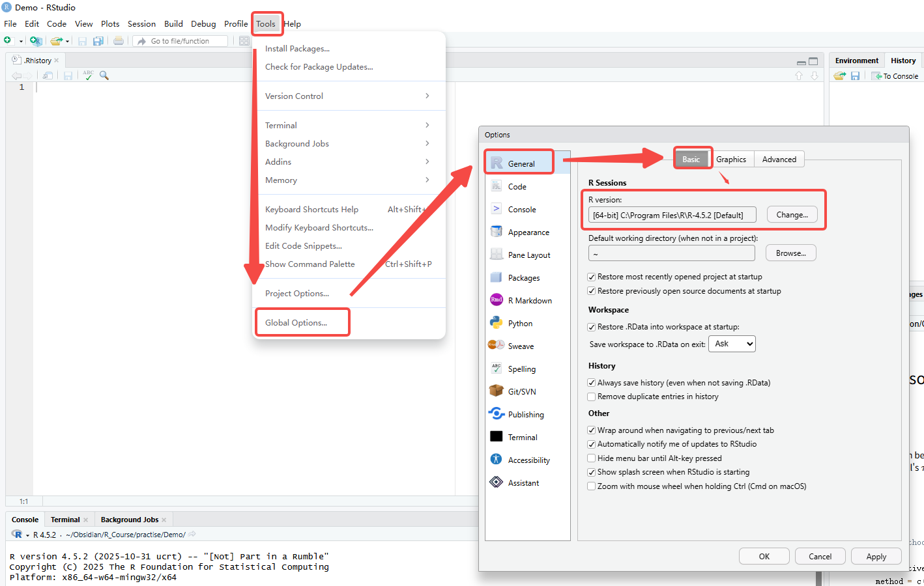This screenshot has width=924, height=586.
Task: Open Accessibility options category
Action: click(x=528, y=460)
